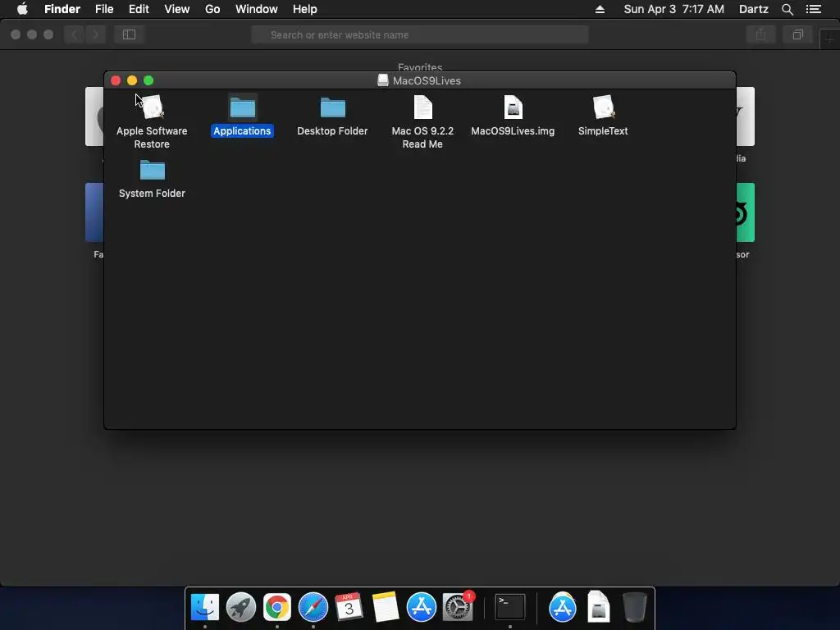The height and width of the screenshot is (630, 840).
Task: Open the Trash in the Dock
Action: pyautogui.click(x=635, y=607)
